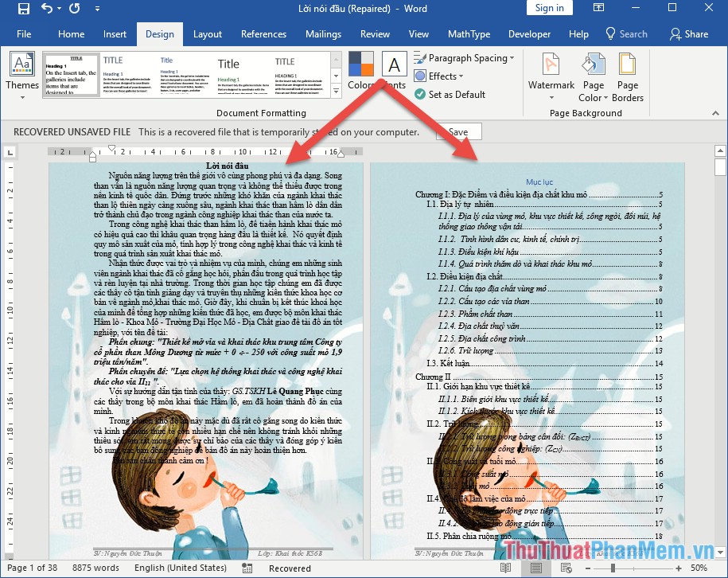This screenshot has width=728, height=578.
Task: Select Web Layout view in the status bar
Action: (x=565, y=567)
